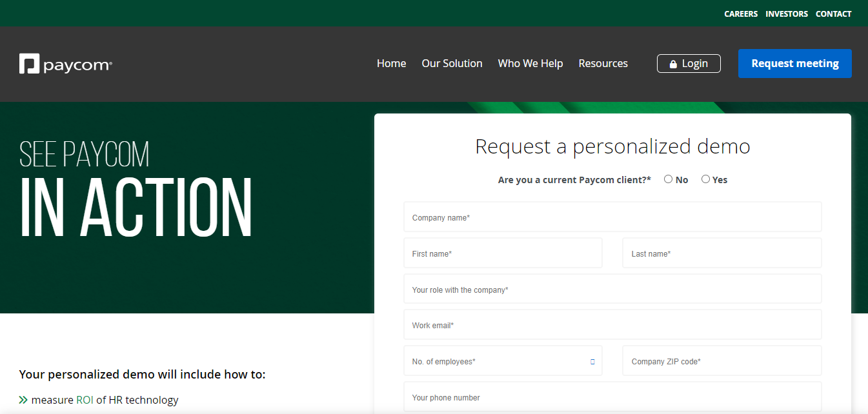Open the Careers link
Screen dimensions: 868x414
tap(741, 14)
